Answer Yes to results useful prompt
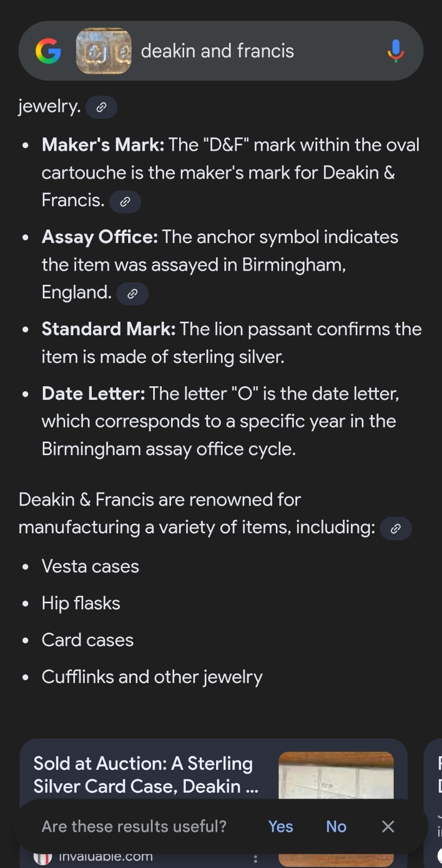Image resolution: width=442 pixels, height=868 pixels. click(280, 826)
